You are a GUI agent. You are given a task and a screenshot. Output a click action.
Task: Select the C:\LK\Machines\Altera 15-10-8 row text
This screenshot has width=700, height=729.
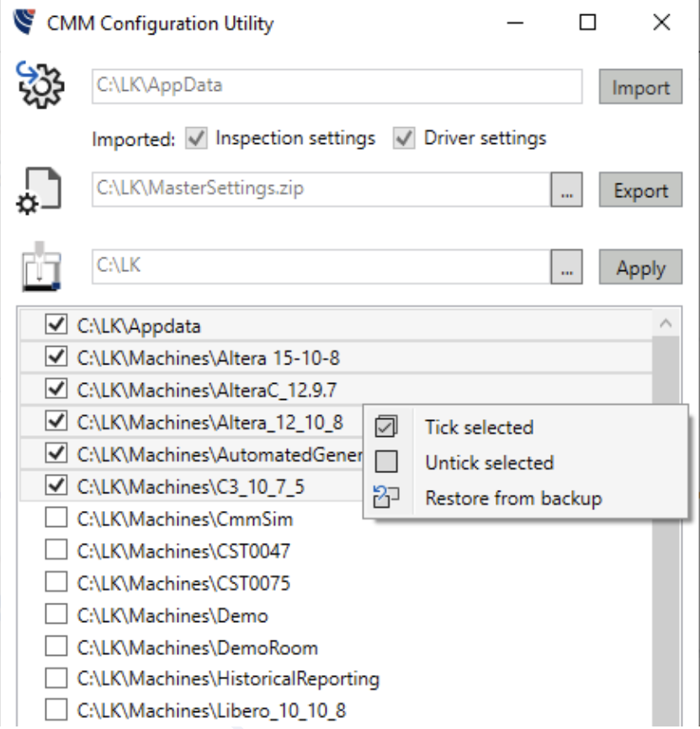point(209,359)
